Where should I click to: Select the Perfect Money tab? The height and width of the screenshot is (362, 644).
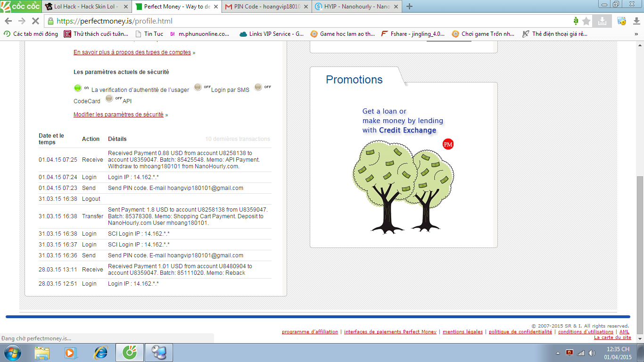click(x=177, y=7)
